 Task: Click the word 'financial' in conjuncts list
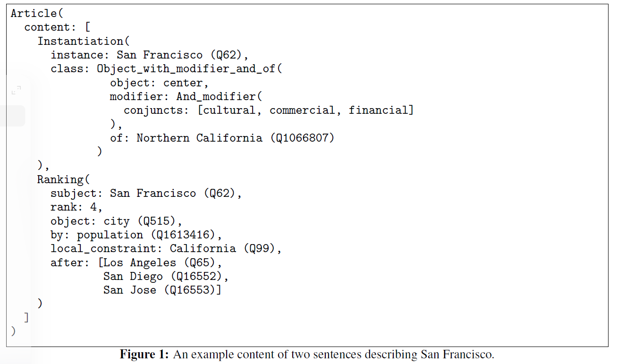pyautogui.click(x=378, y=110)
